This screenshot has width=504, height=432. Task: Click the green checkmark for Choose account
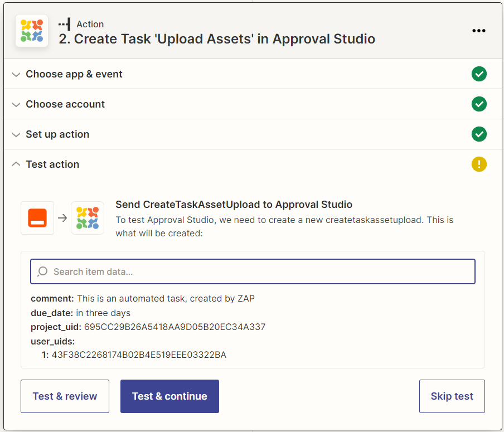click(x=479, y=104)
